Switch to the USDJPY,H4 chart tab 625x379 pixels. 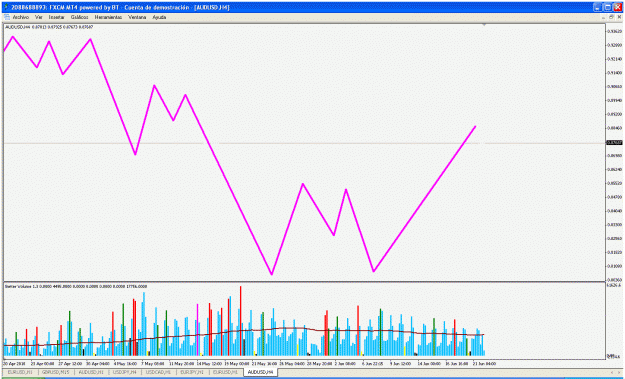125,372
